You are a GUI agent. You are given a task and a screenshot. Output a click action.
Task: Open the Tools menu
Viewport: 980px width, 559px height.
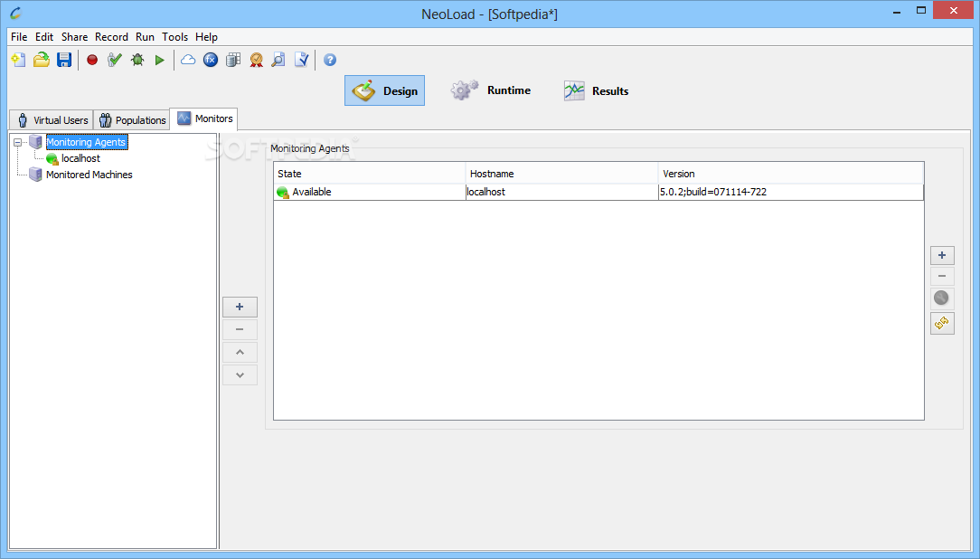point(175,37)
